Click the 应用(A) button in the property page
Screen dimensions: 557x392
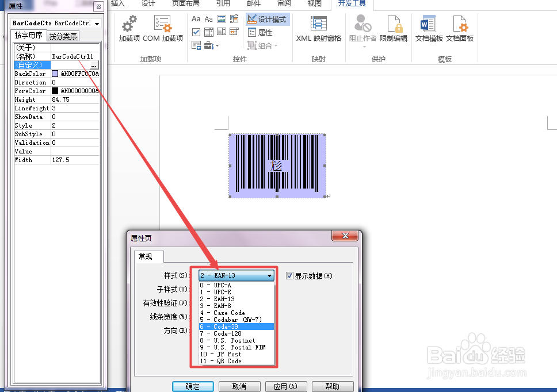(286, 386)
